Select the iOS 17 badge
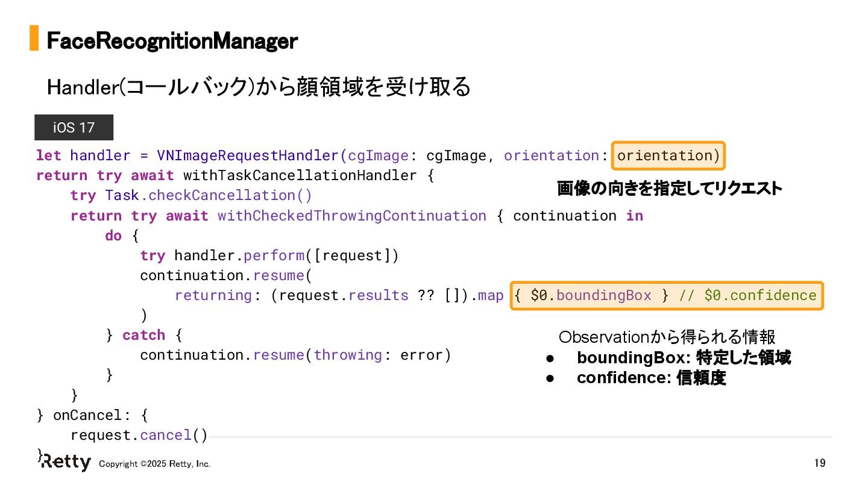The width and height of the screenshot is (868, 488). point(74,128)
